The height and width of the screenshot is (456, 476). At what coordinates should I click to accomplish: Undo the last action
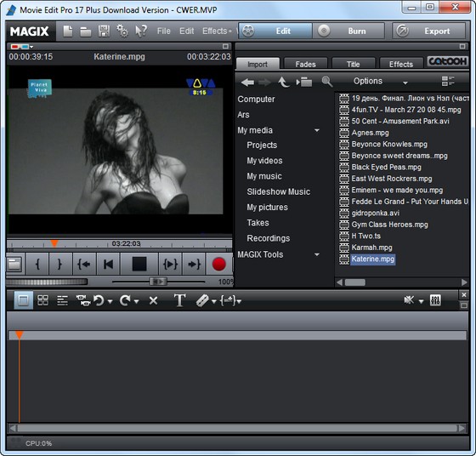point(99,300)
